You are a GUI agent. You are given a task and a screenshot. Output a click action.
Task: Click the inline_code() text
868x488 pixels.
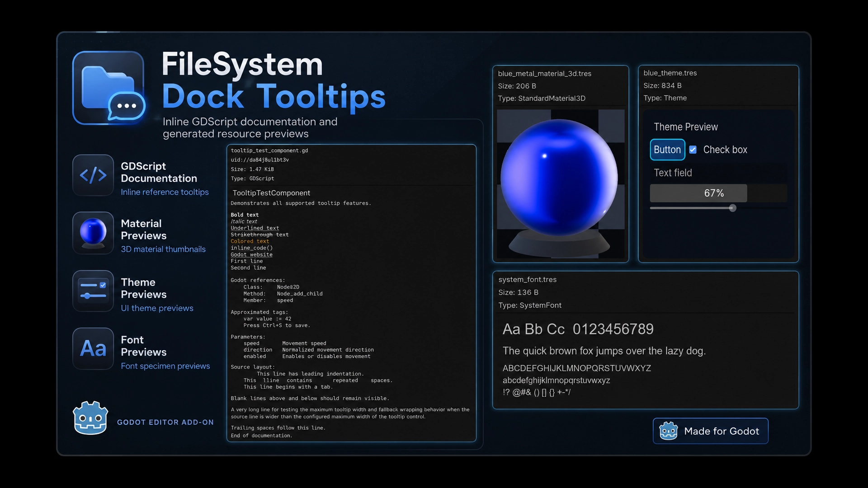tap(251, 248)
